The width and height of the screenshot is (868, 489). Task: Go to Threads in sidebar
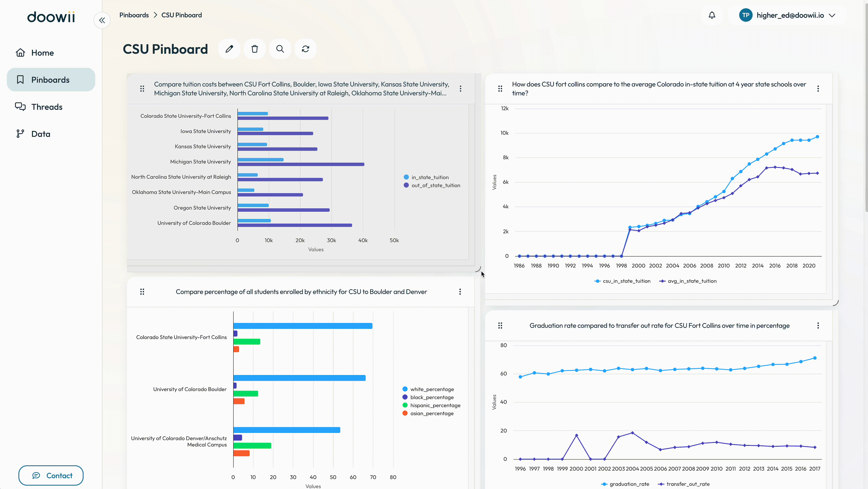46,107
